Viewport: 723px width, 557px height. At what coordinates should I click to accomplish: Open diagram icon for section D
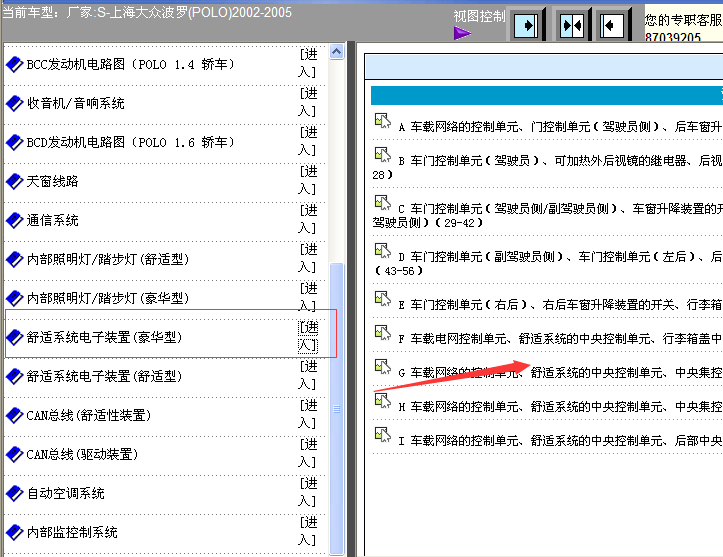tap(383, 251)
